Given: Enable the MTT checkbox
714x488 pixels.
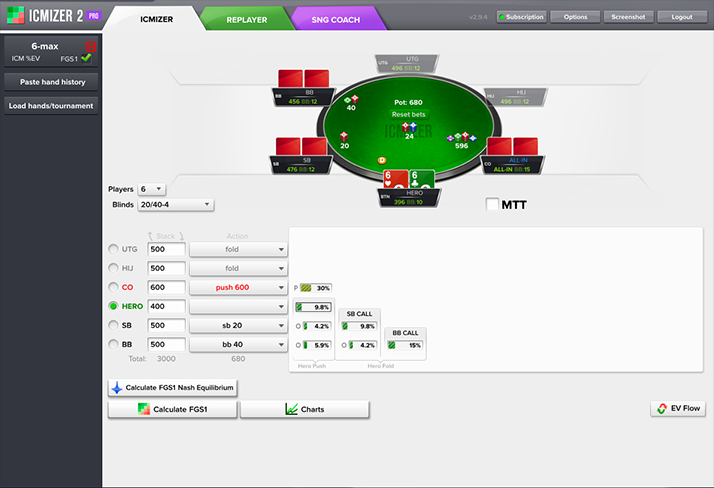Looking at the screenshot, I should 492,204.
